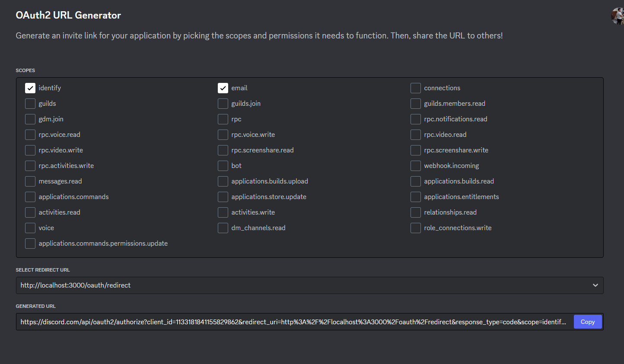The height and width of the screenshot is (364, 624).
Task: Tick applications.store.update checkbox
Action: coord(223,197)
